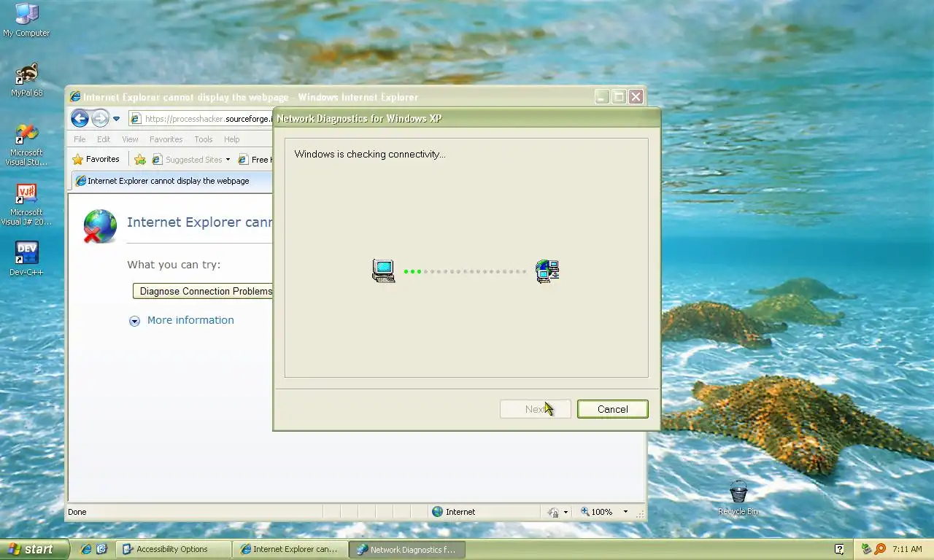Switch to Accessibility Options taskbar button
Image resolution: width=934 pixels, height=560 pixels.
(x=174, y=549)
